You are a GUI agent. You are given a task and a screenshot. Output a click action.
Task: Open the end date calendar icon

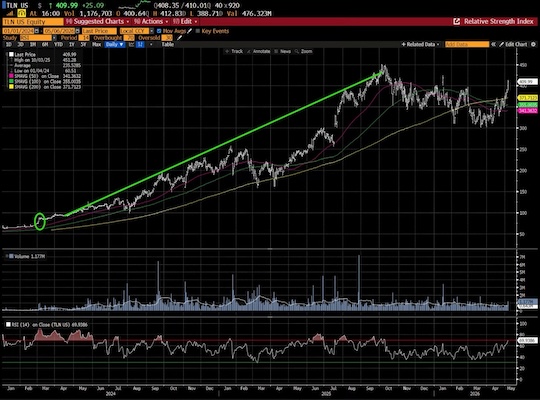77,31
